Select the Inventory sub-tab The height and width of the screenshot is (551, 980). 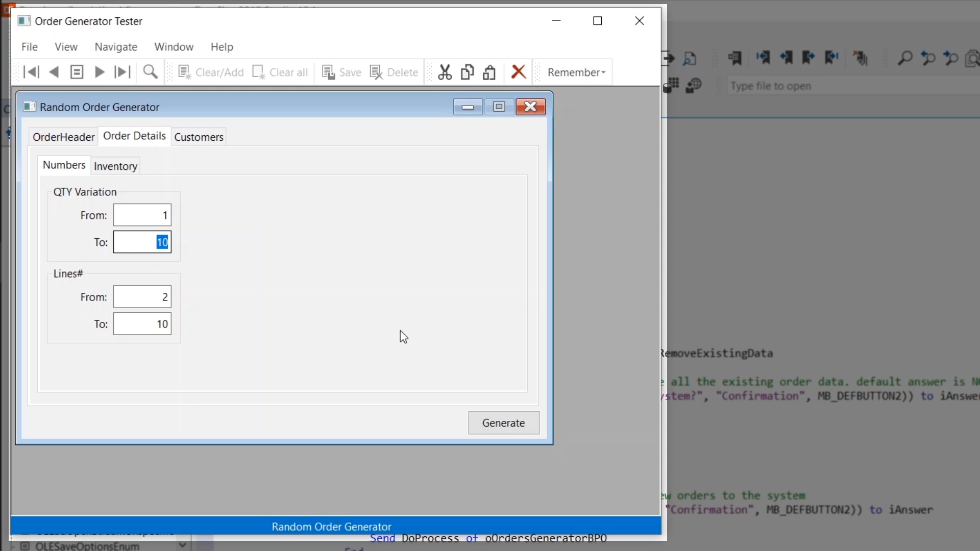pyautogui.click(x=115, y=166)
